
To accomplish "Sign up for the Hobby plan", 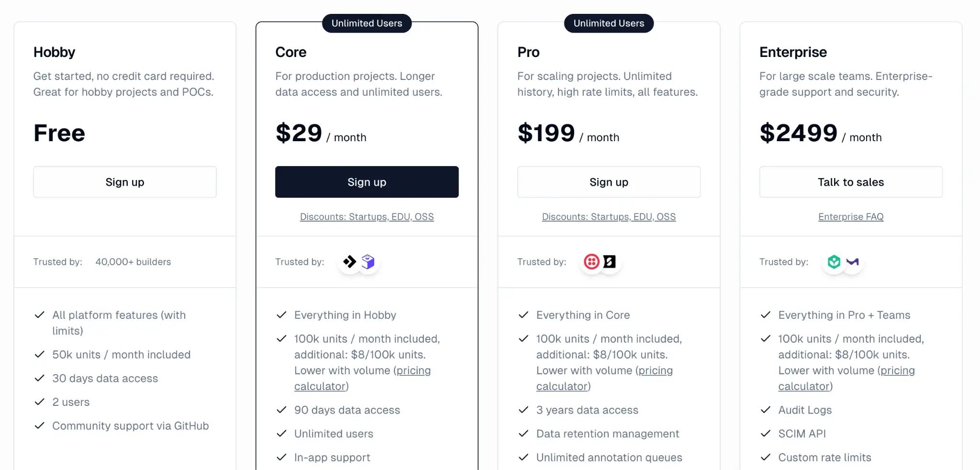I will [125, 182].
